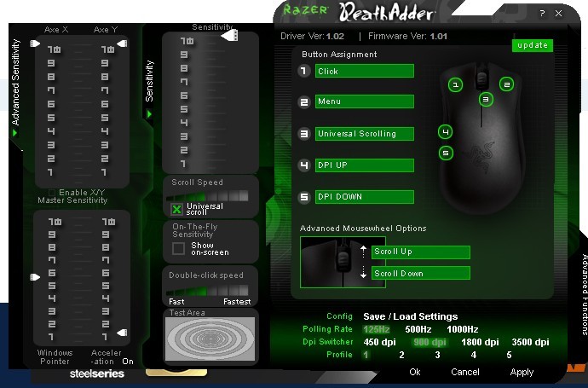Select 900 dpi option
This screenshot has width=588, height=388.
pyautogui.click(x=429, y=342)
